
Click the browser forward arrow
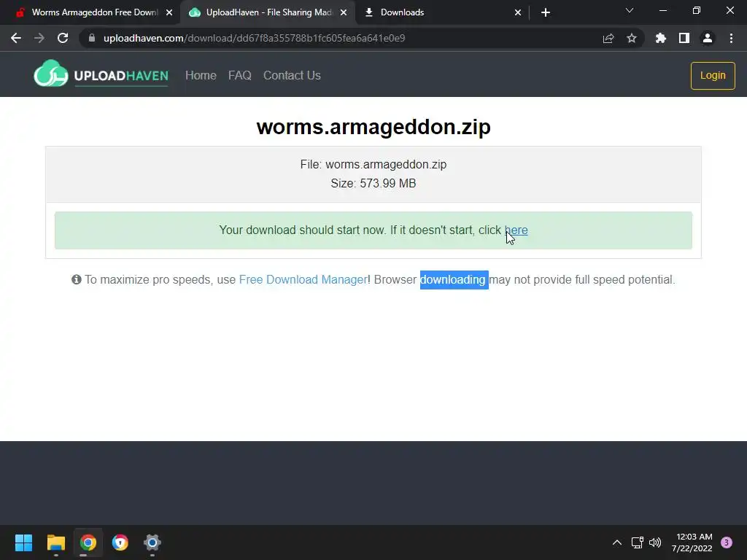pyautogui.click(x=39, y=38)
